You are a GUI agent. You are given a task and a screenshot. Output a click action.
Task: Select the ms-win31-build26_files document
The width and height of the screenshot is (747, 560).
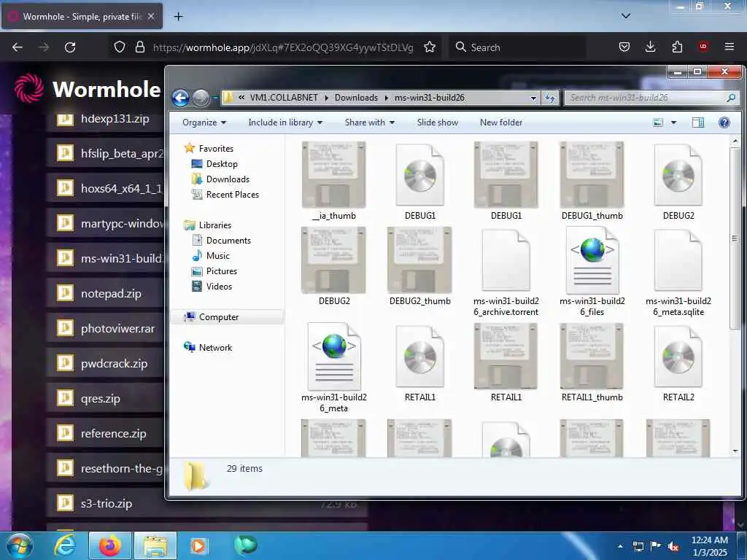pyautogui.click(x=592, y=273)
